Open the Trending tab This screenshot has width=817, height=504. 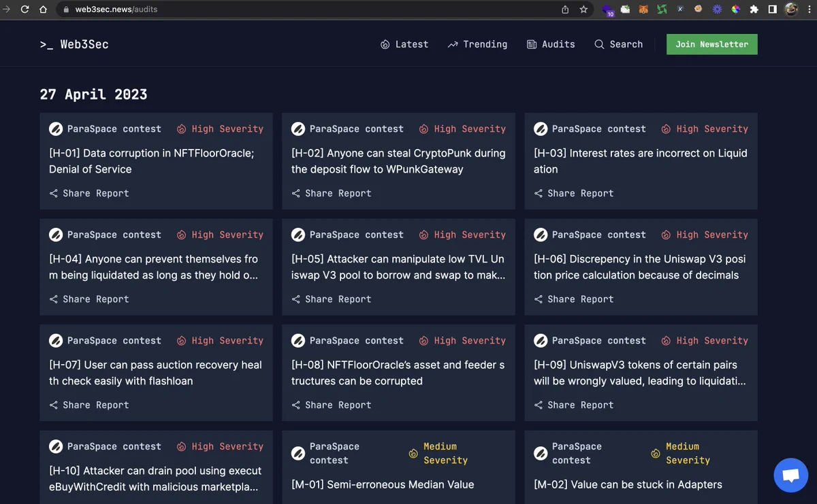(477, 44)
